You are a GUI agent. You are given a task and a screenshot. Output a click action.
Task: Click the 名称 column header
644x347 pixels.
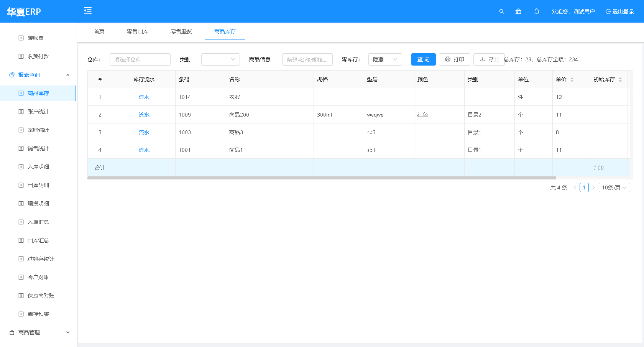tap(269, 79)
